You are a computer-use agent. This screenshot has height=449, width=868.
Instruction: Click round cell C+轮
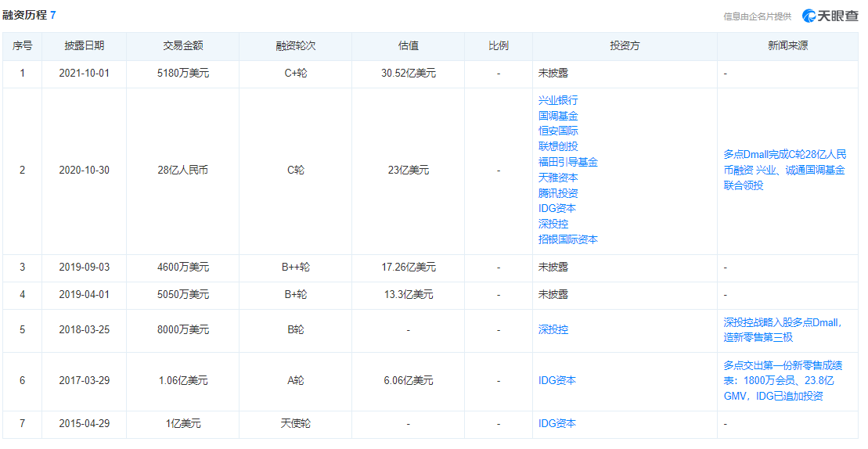point(296,73)
